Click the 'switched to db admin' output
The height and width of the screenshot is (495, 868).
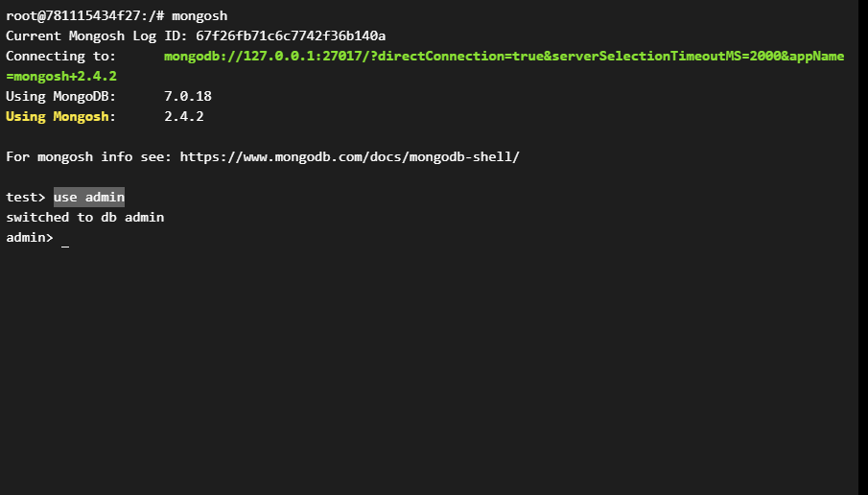tap(84, 217)
